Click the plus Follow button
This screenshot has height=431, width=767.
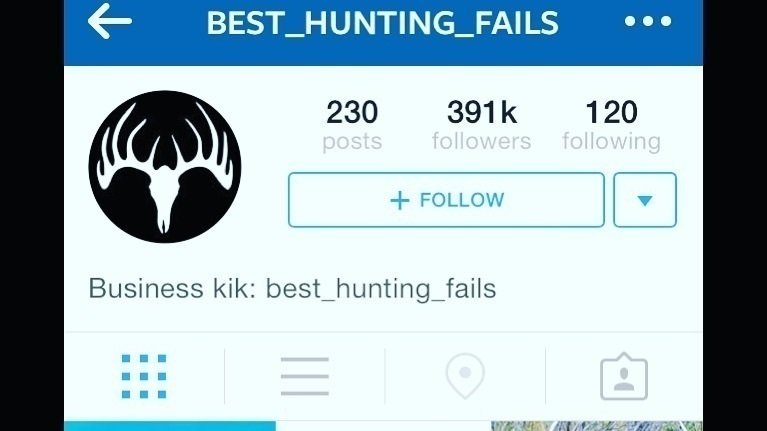coord(446,200)
